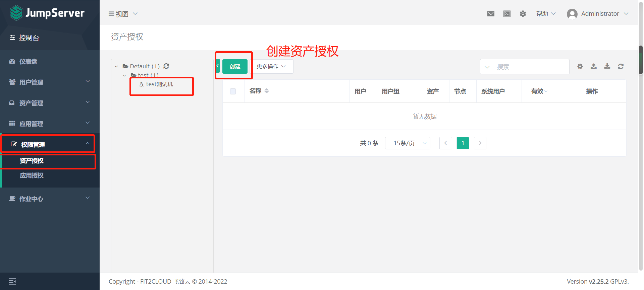Select the test测试机 asset in tree
This screenshot has width=644, height=290.
[x=159, y=84]
